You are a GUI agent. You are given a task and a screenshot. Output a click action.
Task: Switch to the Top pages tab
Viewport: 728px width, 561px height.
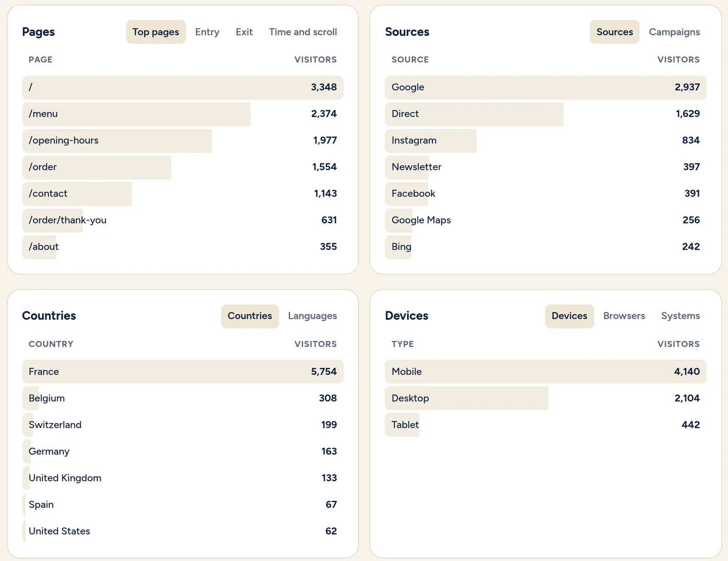pos(156,32)
